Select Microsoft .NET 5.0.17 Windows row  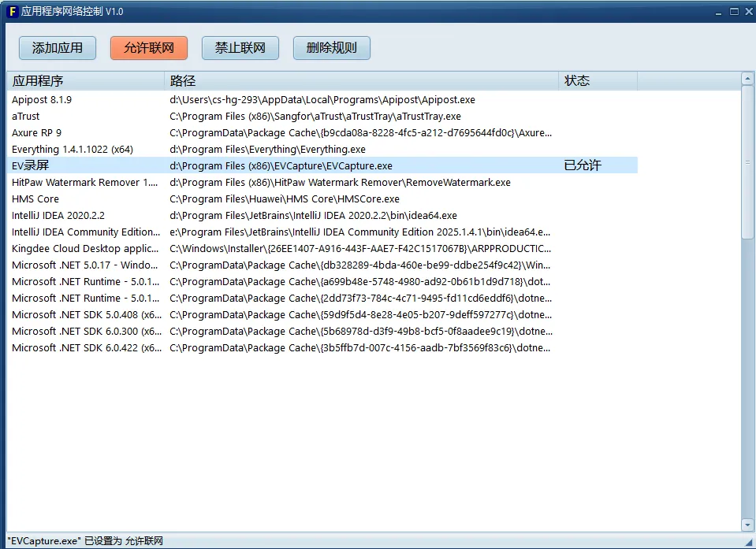[x=322, y=265]
